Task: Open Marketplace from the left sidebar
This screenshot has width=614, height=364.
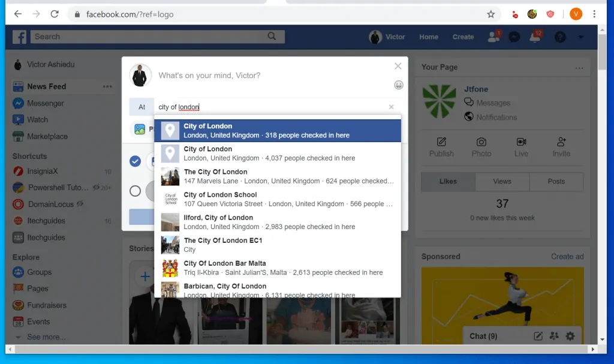Action: (48, 136)
